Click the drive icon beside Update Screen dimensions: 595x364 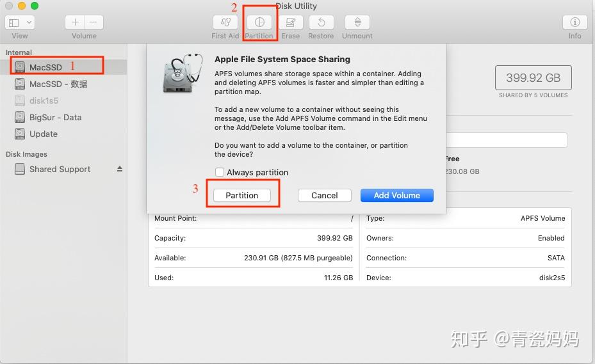pos(20,134)
